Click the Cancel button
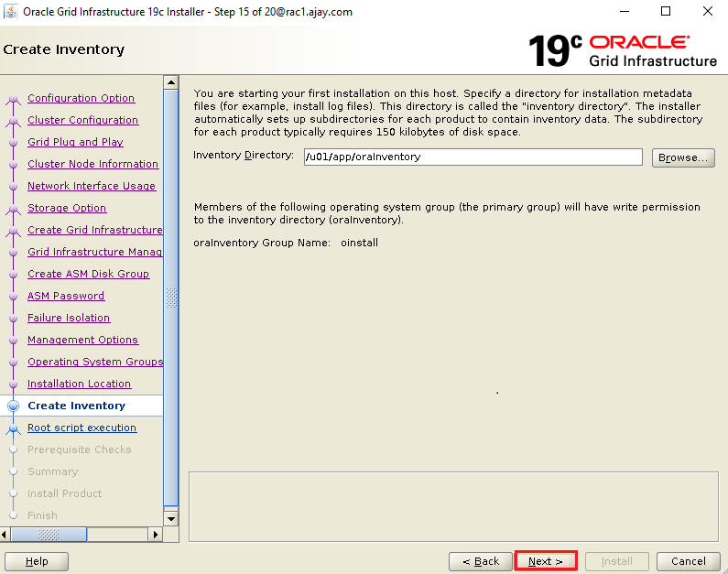The width and height of the screenshot is (728, 574). coord(688,561)
